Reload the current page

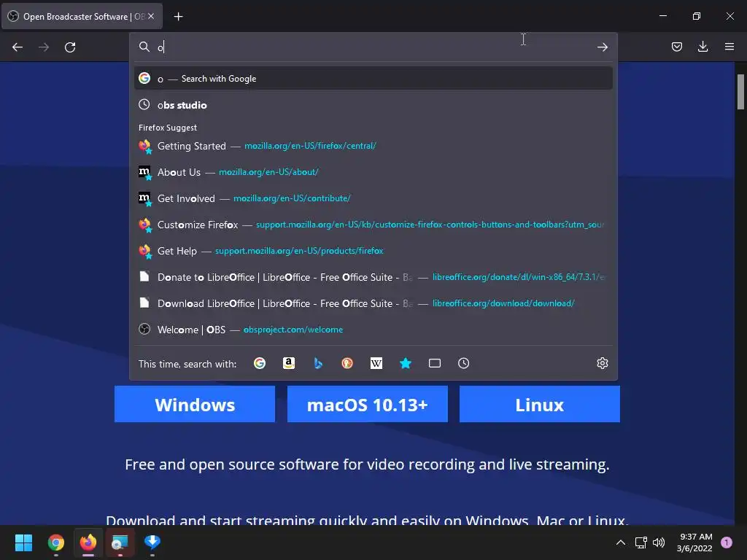click(x=70, y=47)
